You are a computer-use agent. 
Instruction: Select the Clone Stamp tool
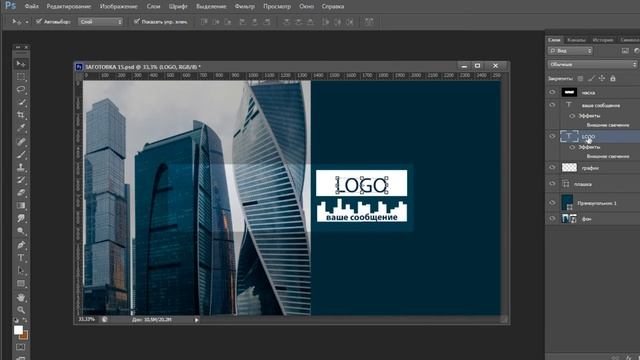click(x=20, y=167)
